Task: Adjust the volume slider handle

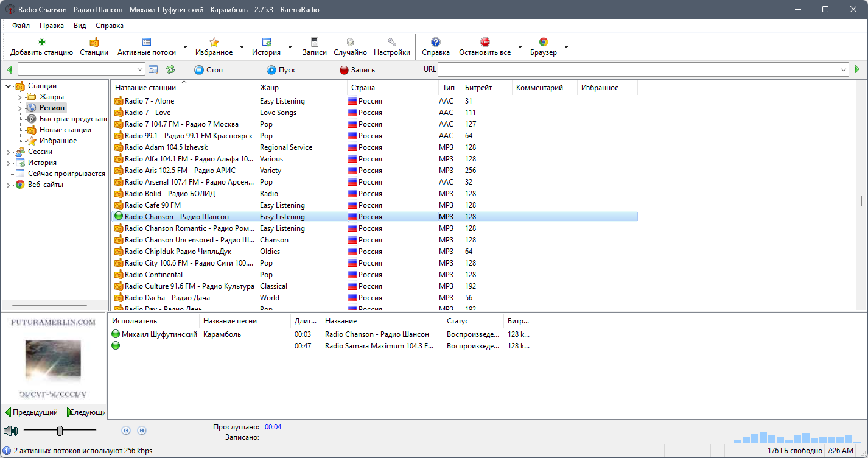Action: (x=60, y=431)
